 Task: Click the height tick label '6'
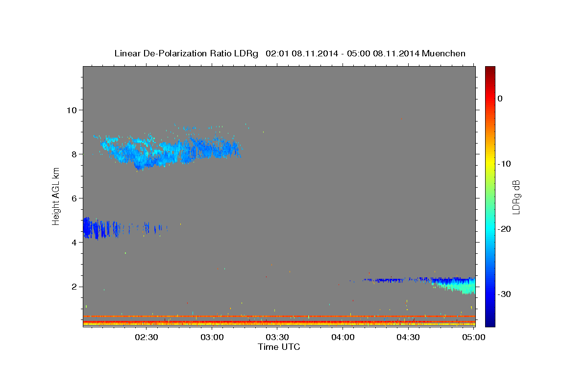(73, 198)
